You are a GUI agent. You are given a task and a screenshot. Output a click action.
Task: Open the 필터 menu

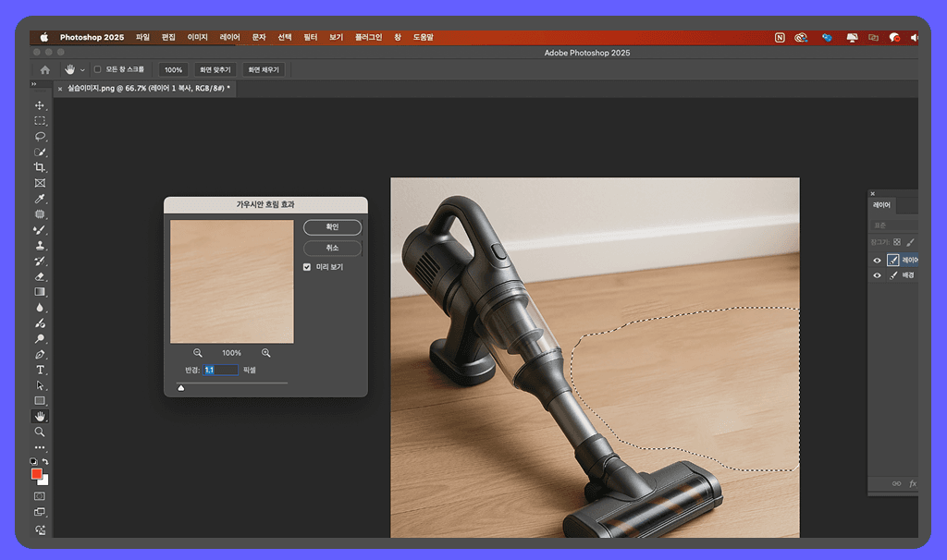point(311,37)
